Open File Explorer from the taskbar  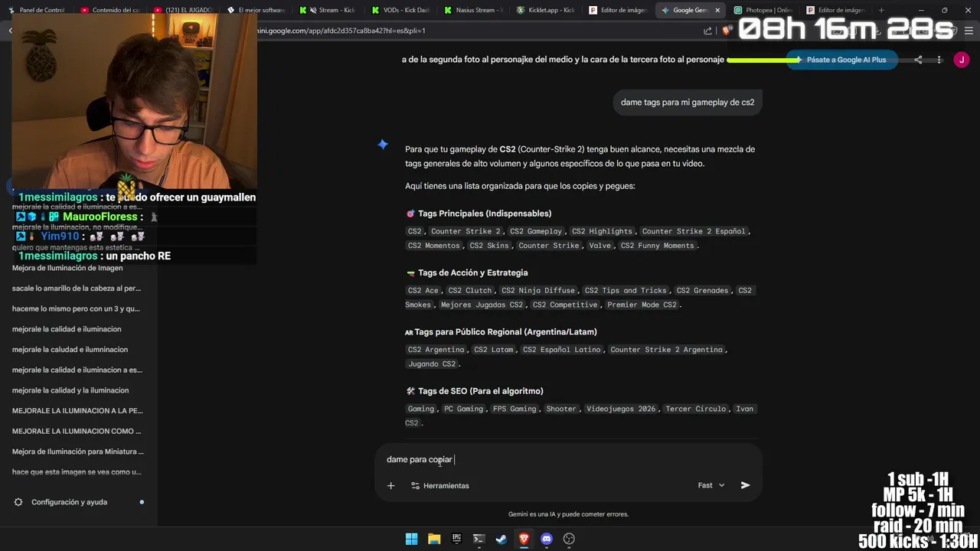pyautogui.click(x=434, y=539)
